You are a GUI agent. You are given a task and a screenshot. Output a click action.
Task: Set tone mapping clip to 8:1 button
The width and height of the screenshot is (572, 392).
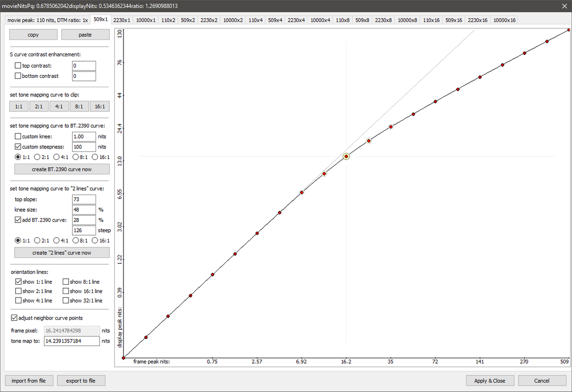point(79,106)
